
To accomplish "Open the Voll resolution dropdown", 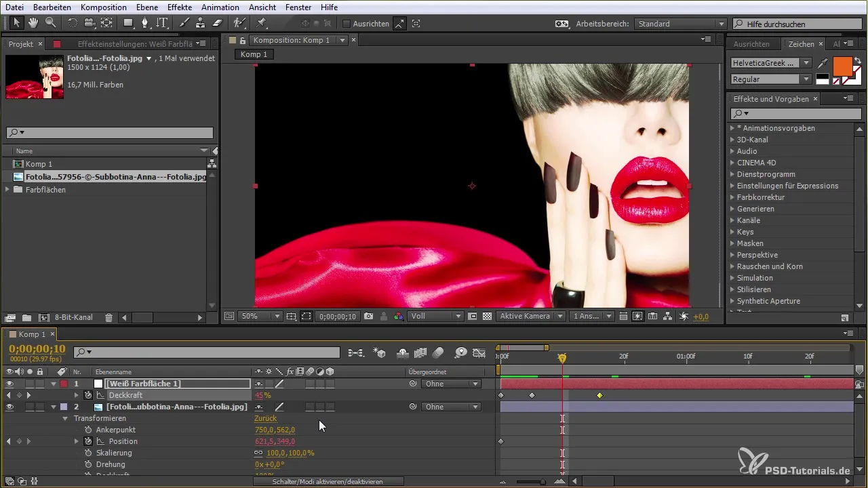I will pyautogui.click(x=436, y=316).
